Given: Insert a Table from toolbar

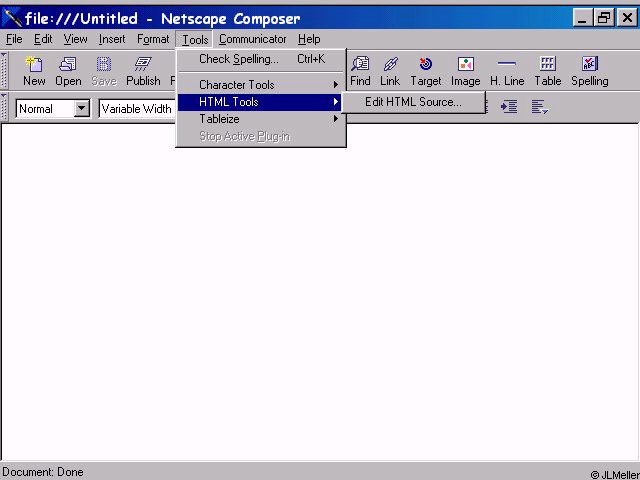Looking at the screenshot, I should [548, 71].
